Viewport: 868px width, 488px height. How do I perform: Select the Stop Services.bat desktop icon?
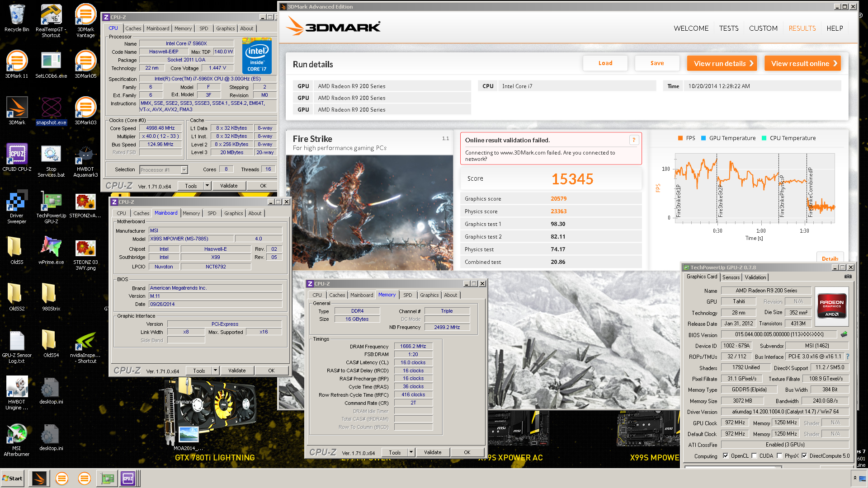51,160
